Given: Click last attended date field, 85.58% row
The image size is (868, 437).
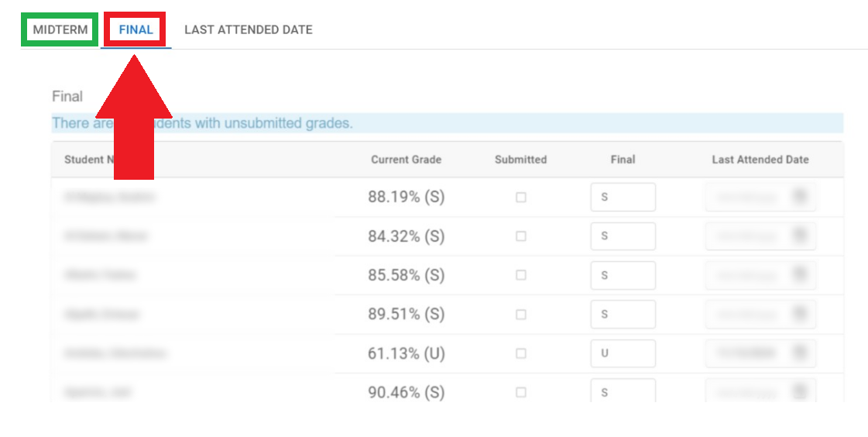Looking at the screenshot, I should click(760, 275).
